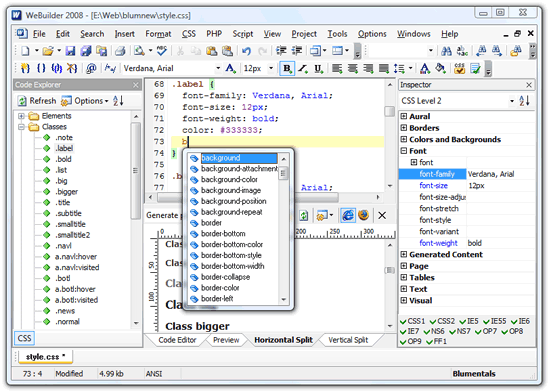
Task: Click the New document icon
Action: tap(25, 51)
